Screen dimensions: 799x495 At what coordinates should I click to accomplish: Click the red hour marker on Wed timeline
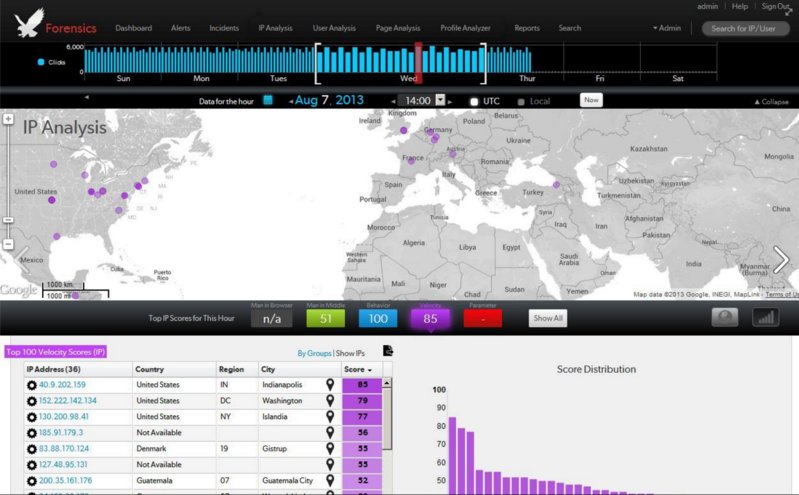pos(418,63)
